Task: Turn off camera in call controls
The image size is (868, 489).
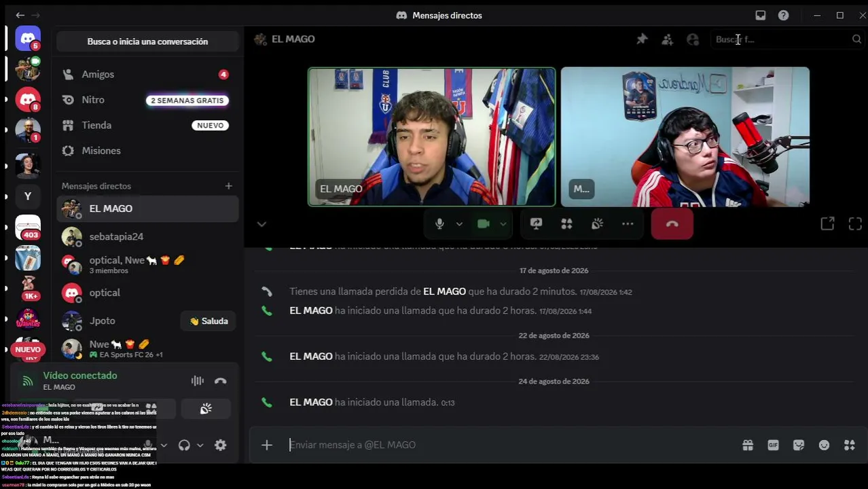Action: [x=484, y=223]
